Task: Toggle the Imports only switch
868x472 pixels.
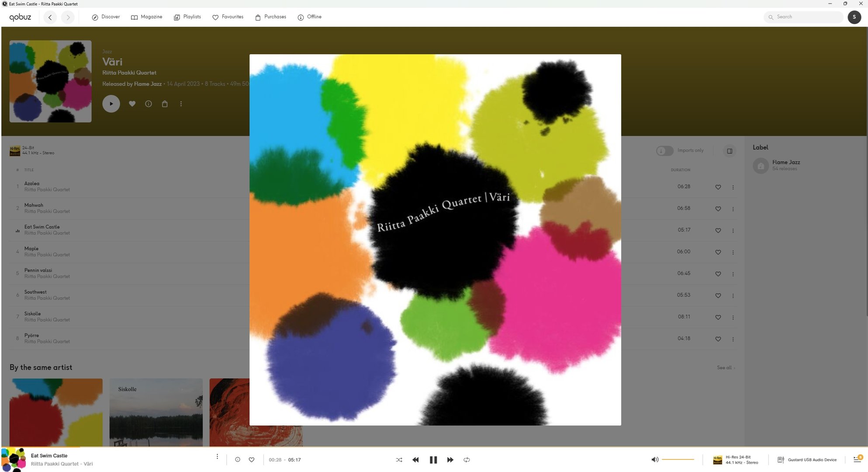Action: point(664,151)
